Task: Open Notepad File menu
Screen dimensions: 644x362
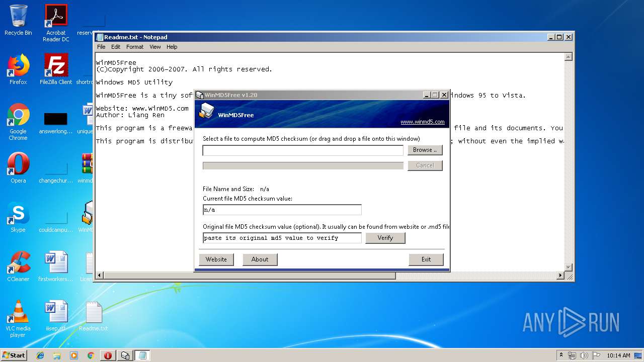Action: pos(101,47)
